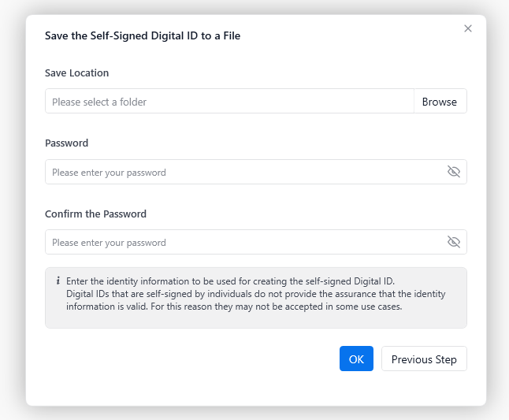Viewport: 509px width, 420px height.
Task: Click the italic info icon in notice
Action: tap(58, 281)
